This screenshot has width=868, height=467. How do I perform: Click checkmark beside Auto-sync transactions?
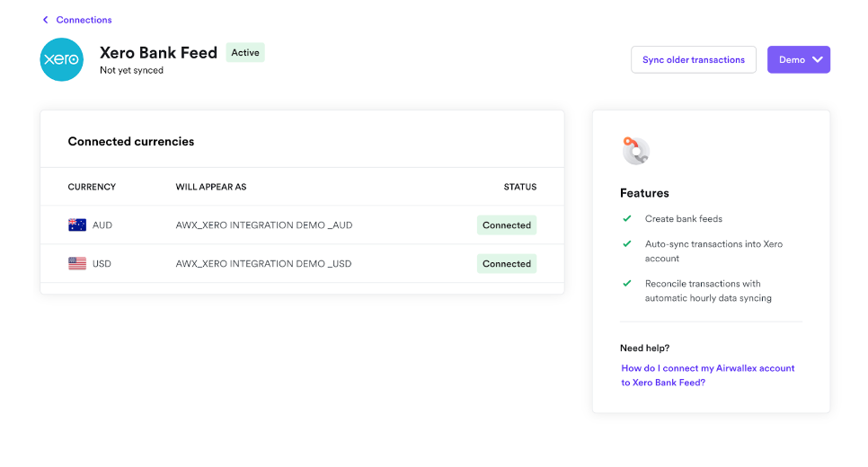coord(626,243)
